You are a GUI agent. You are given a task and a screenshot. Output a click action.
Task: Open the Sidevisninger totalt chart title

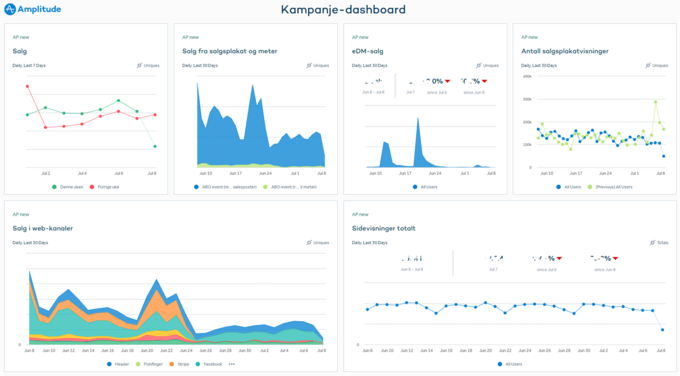click(x=383, y=229)
